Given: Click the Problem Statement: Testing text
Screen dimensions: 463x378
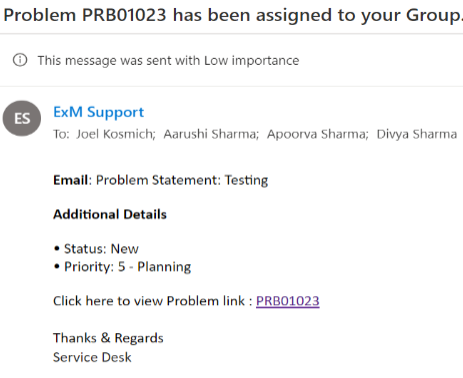Looking at the screenshot, I should coord(182,180).
